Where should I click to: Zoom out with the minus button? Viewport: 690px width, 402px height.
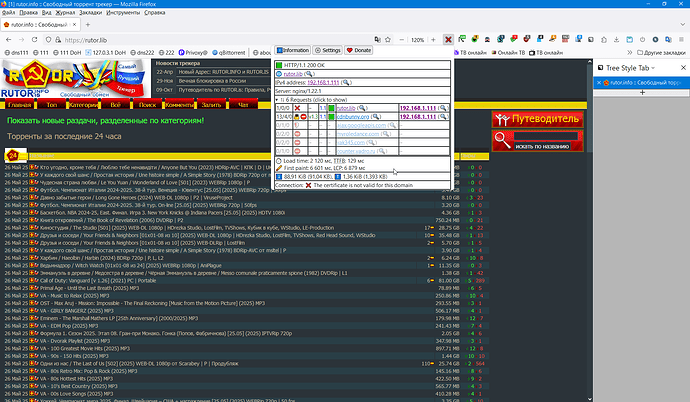[x=402, y=40]
